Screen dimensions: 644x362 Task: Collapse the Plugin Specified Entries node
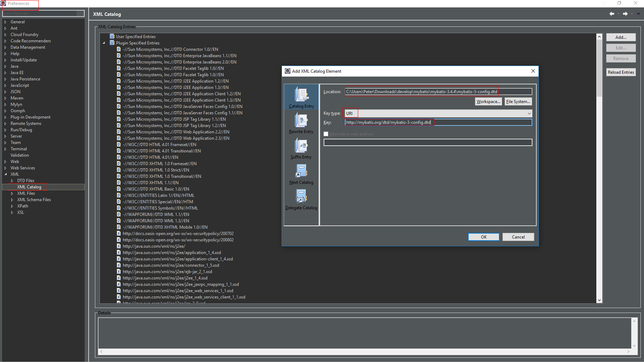point(104,42)
